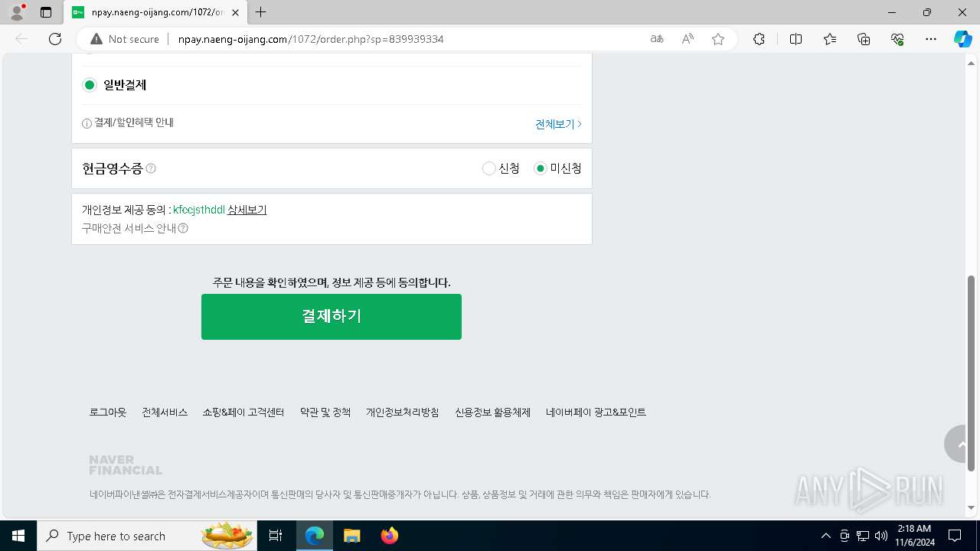Open the Extensions puzzle icon
The width and height of the screenshot is (980, 551).
point(759,39)
